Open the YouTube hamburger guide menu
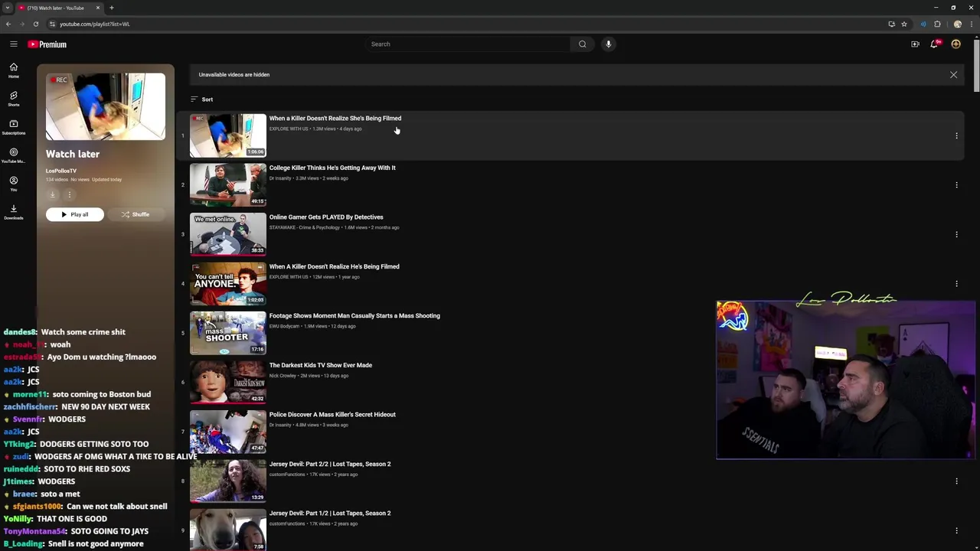The image size is (980, 551). [14, 44]
